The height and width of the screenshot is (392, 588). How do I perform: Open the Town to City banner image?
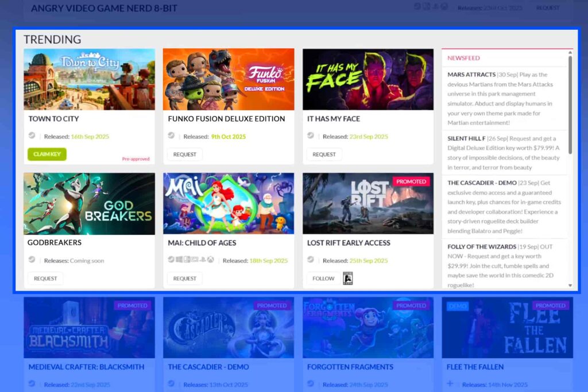tap(89, 79)
